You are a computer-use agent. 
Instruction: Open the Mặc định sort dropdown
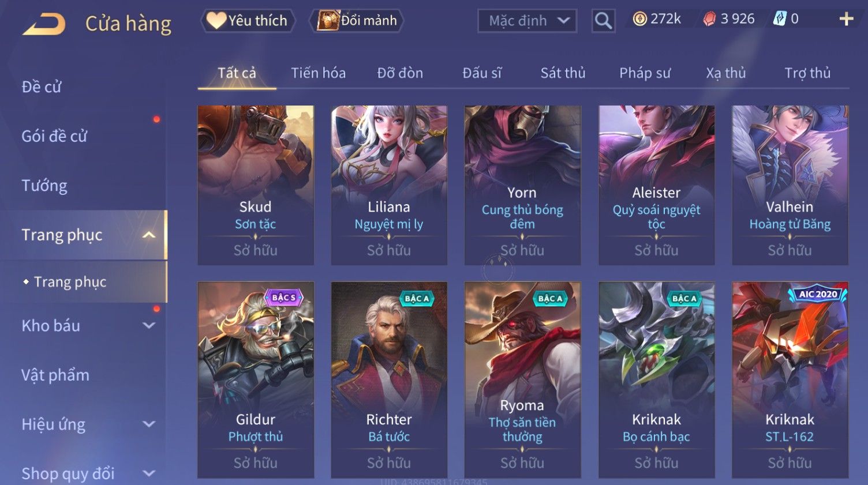(x=527, y=21)
